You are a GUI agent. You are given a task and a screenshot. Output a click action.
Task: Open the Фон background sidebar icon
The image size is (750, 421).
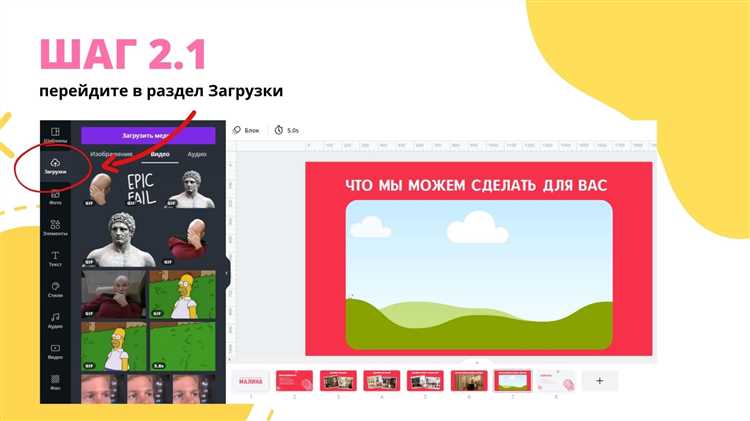pos(55,382)
